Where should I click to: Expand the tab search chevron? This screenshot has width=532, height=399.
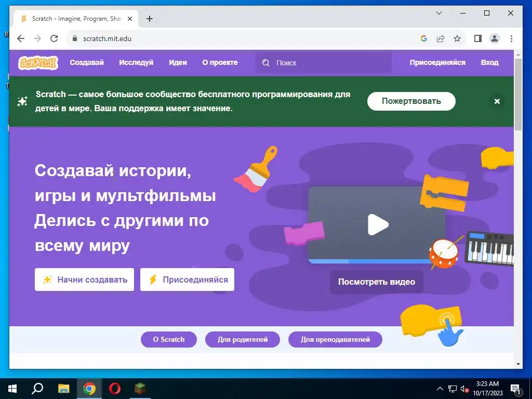438,13
